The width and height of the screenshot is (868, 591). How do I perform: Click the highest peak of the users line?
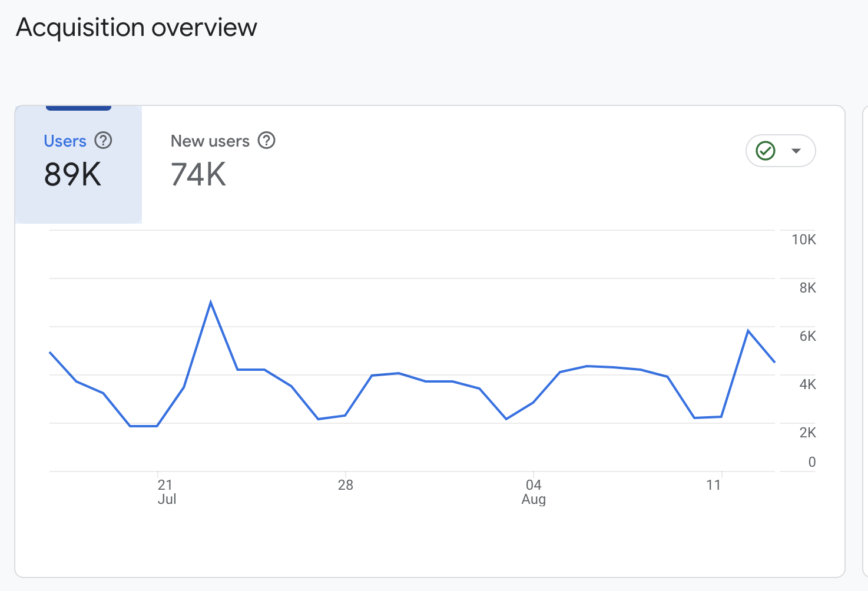211,303
